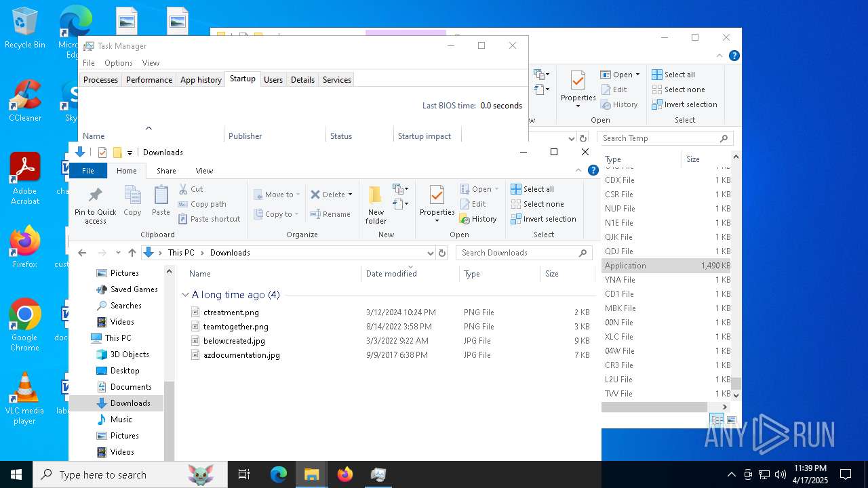Select 3D Objects in the navigation tree
868x488 pixels.
point(130,354)
